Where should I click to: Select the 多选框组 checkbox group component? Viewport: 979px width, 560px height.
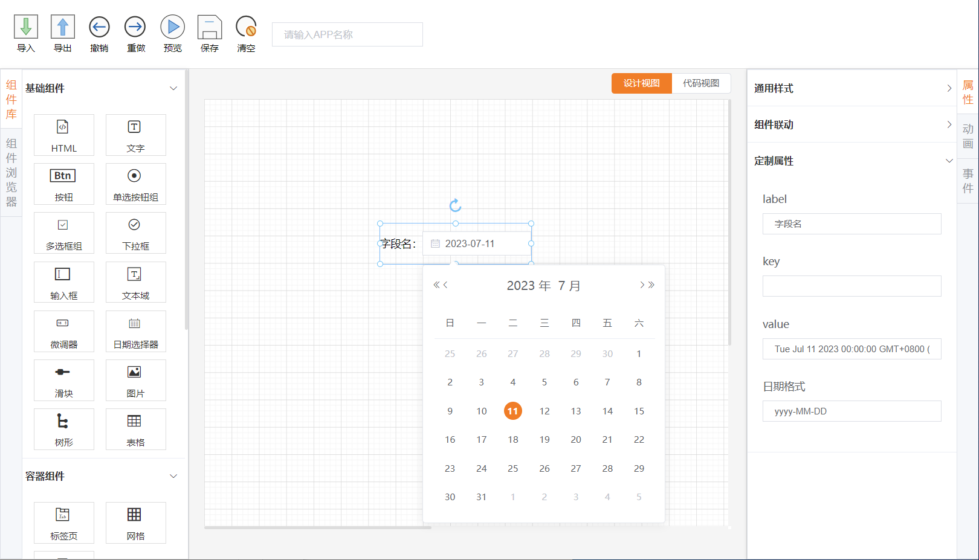coord(64,233)
